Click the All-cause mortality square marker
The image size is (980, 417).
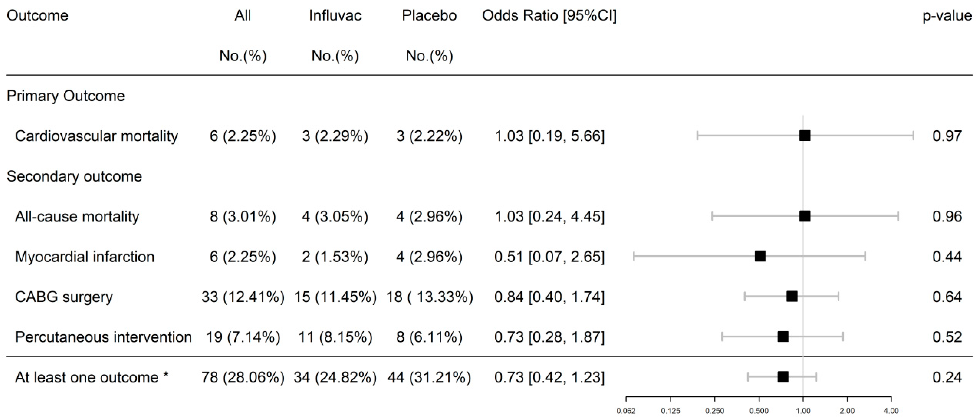pos(805,216)
